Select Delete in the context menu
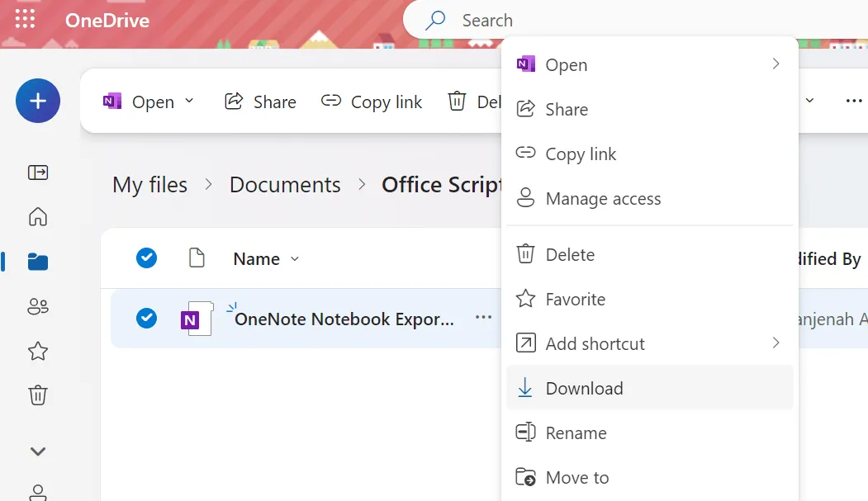This screenshot has width=868, height=501. tap(650, 254)
